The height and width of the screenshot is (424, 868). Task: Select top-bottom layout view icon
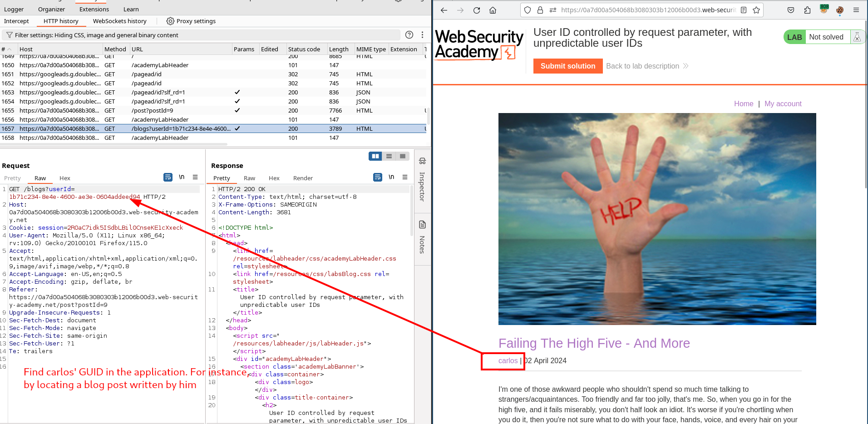point(389,156)
